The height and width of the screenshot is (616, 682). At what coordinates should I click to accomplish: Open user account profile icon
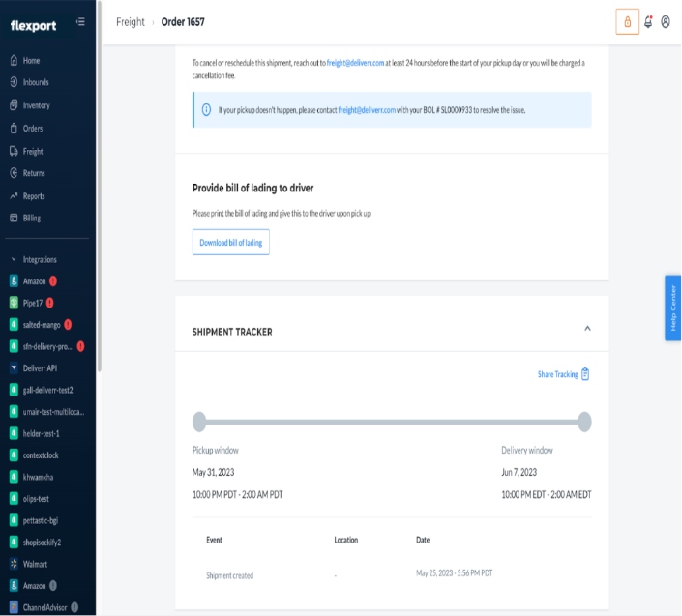coord(666,21)
